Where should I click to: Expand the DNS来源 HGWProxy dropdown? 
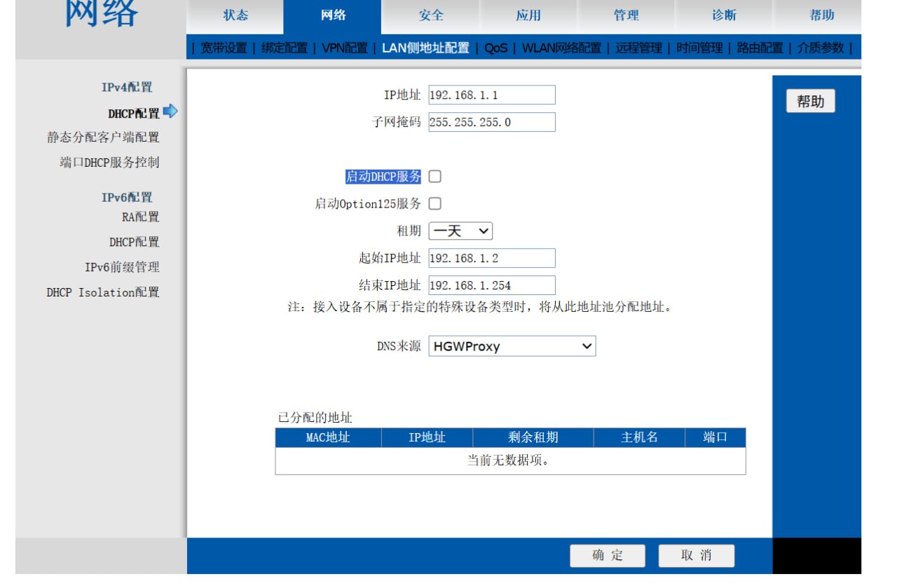512,346
